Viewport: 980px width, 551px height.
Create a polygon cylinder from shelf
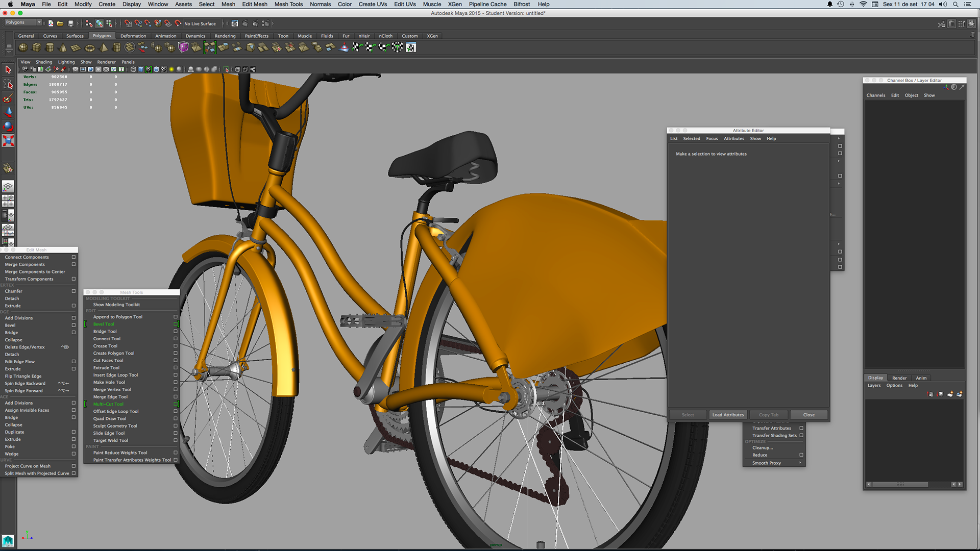coord(50,47)
